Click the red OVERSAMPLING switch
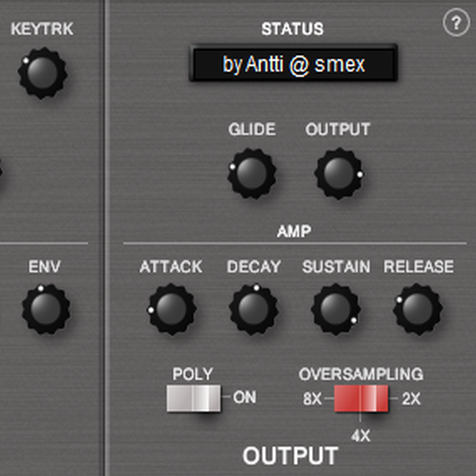 361,398
